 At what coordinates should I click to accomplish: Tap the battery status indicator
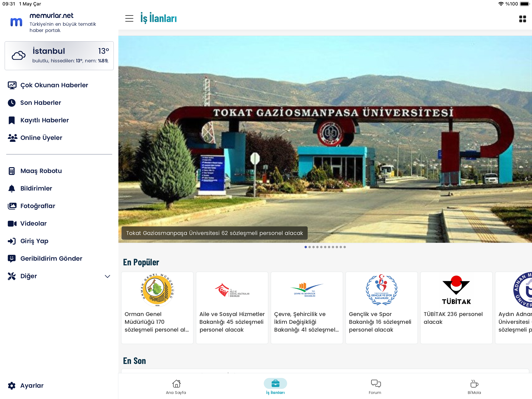pos(525,4)
